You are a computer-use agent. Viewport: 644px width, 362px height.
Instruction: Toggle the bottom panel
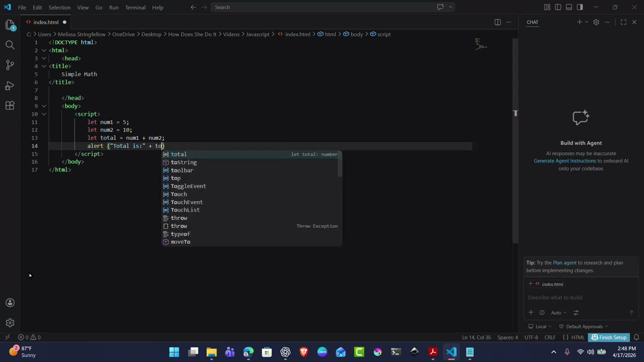569,7
